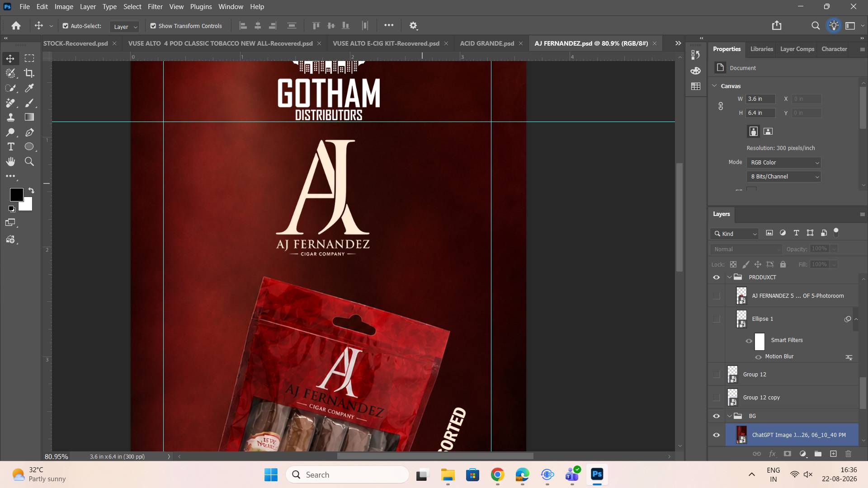
Task: Select the Horizontal Type tool
Action: 11,147
